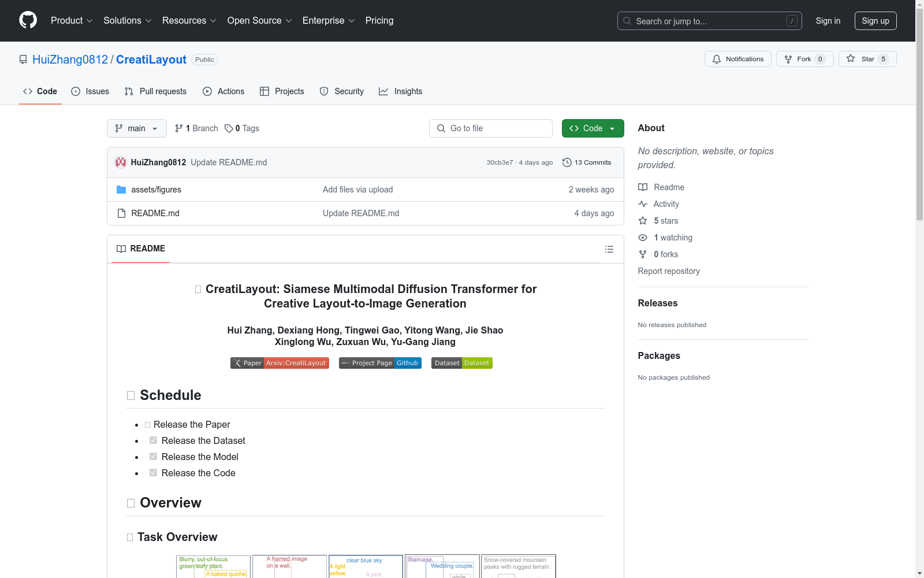Open the Add files via upload commit message

(357, 190)
